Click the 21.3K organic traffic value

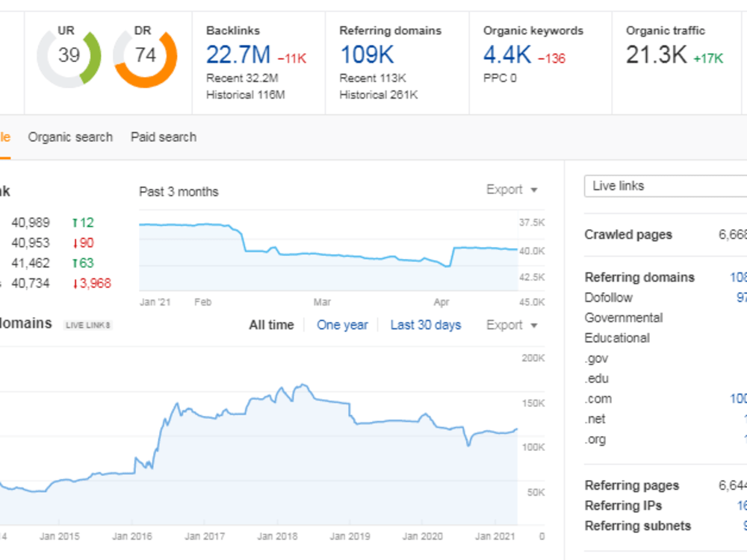click(656, 55)
